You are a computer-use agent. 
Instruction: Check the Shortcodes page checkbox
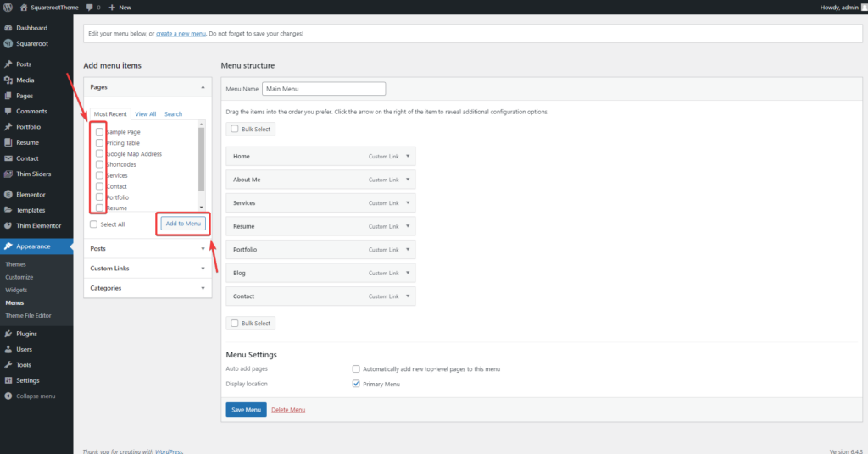[100, 164]
